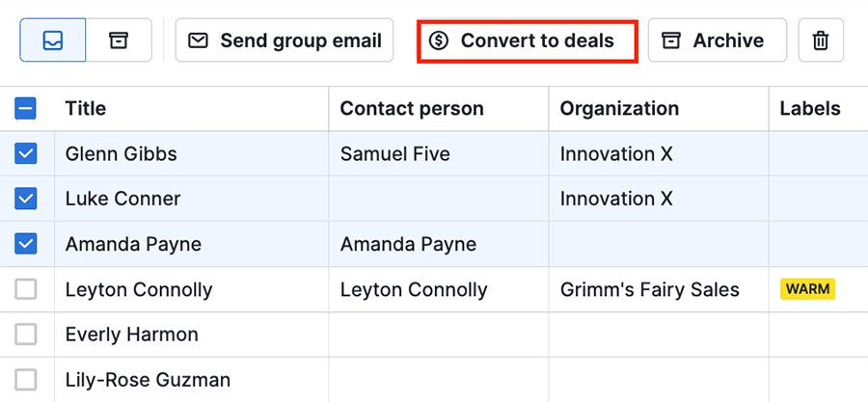
Task: Click the Convert to deals button
Action: click(528, 40)
